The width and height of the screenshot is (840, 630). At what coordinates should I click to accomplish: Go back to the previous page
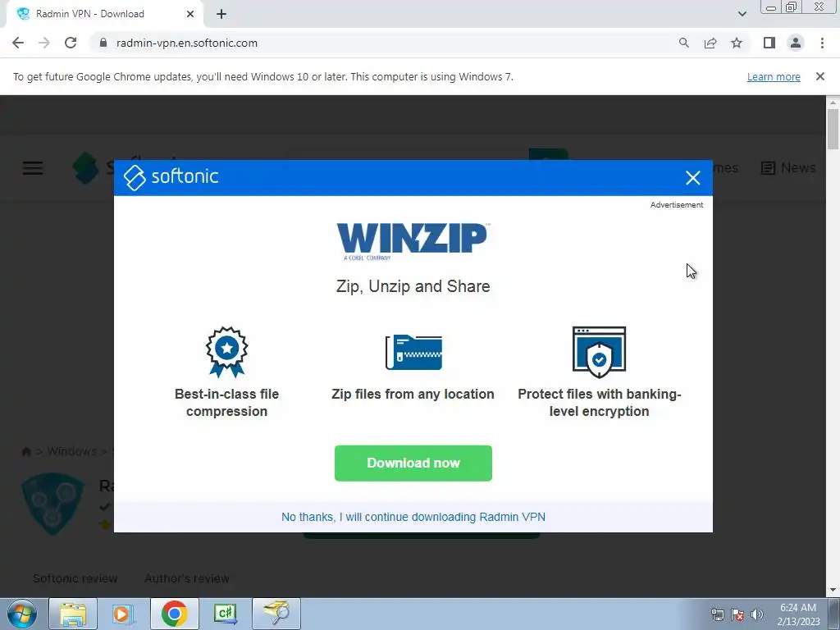pyautogui.click(x=18, y=43)
